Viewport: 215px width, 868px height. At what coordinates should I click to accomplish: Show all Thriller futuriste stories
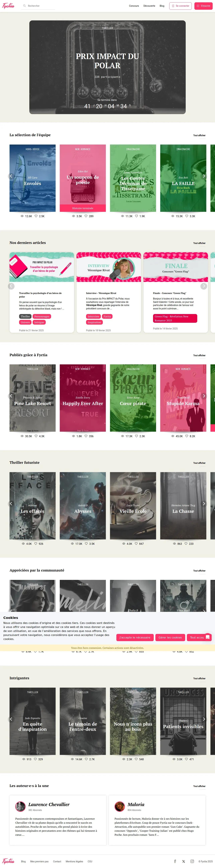click(199, 463)
